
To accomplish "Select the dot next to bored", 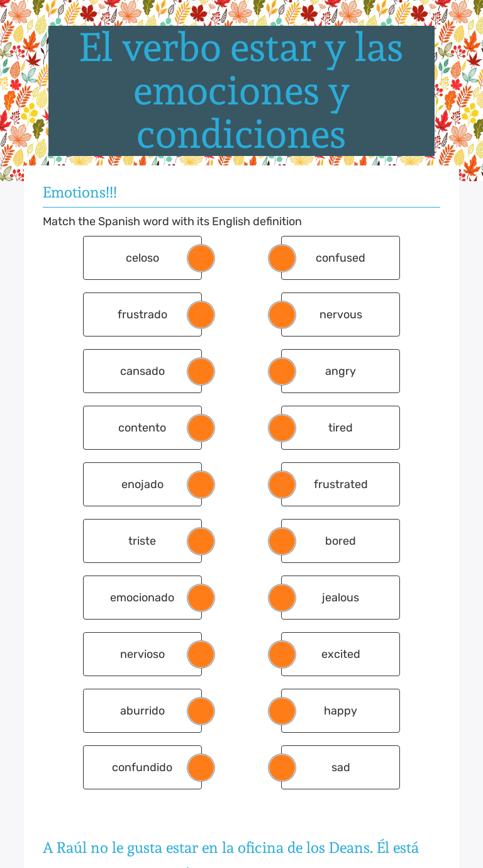I will (x=282, y=541).
